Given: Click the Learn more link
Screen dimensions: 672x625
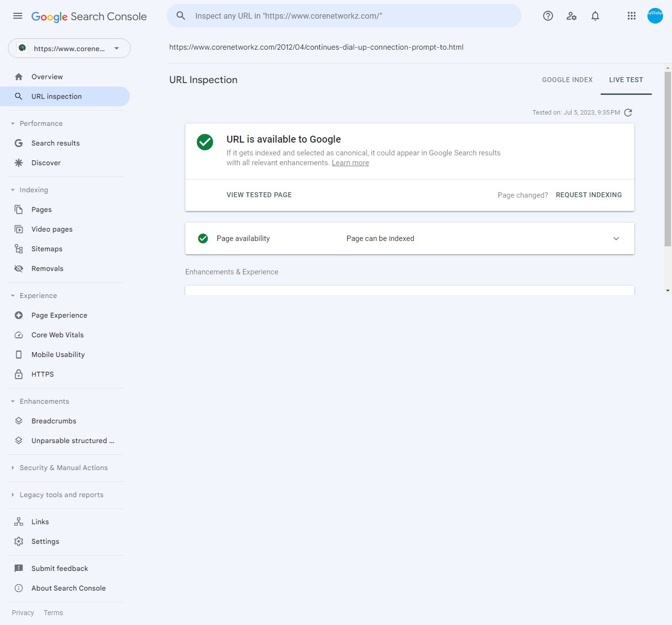Looking at the screenshot, I should click(x=350, y=163).
